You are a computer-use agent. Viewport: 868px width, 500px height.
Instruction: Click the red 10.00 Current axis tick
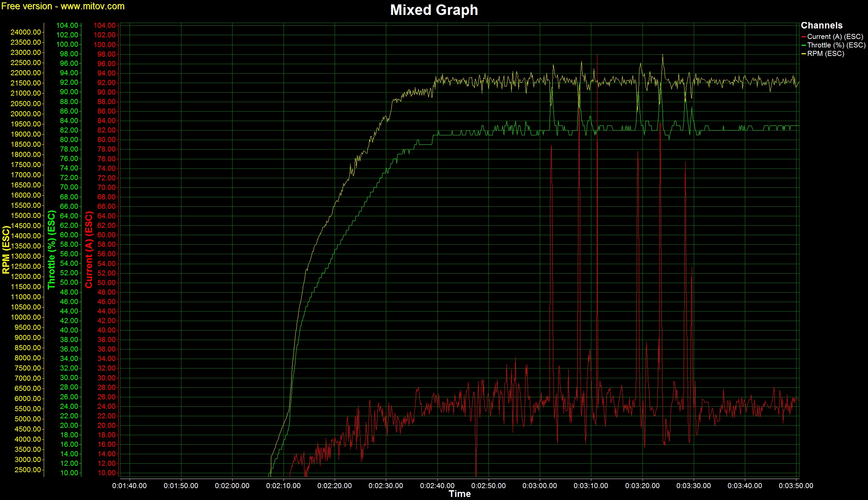106,473
